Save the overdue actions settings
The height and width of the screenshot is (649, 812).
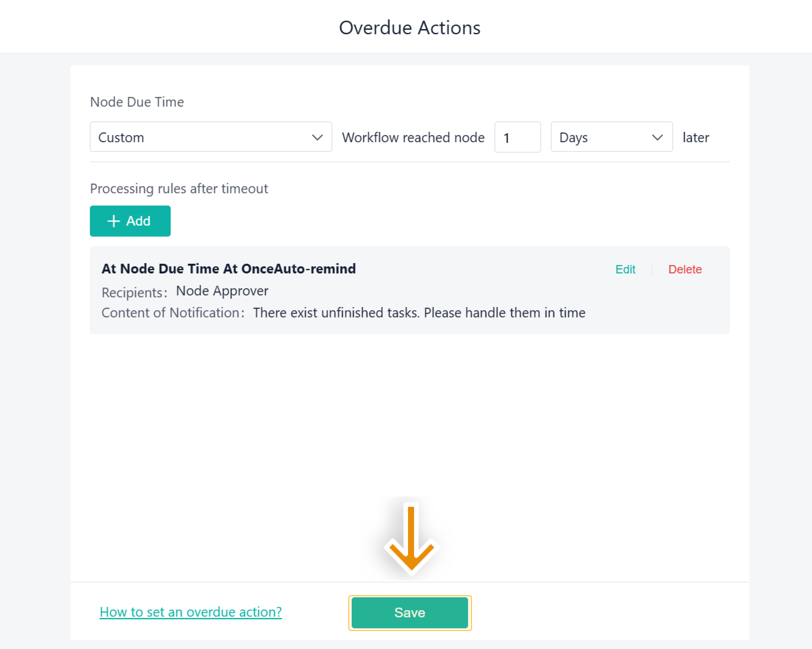410,613
